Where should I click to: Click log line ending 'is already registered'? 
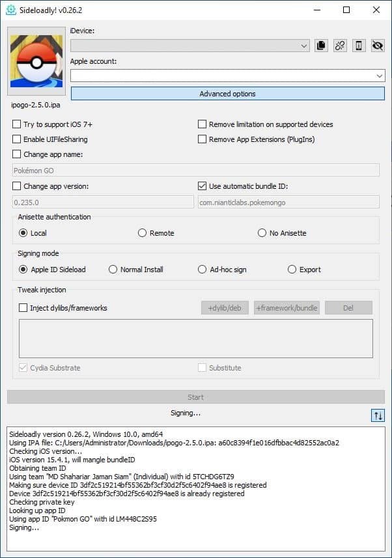127,494
